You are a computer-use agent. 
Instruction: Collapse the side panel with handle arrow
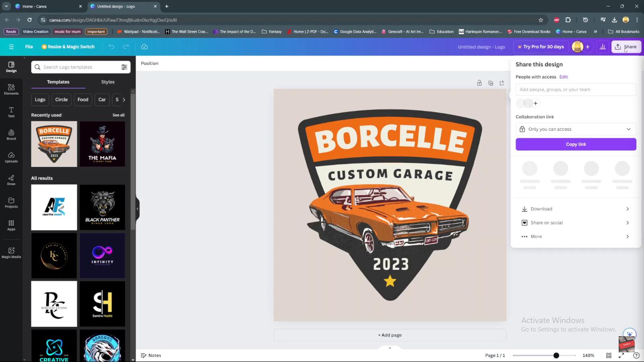tap(137, 209)
